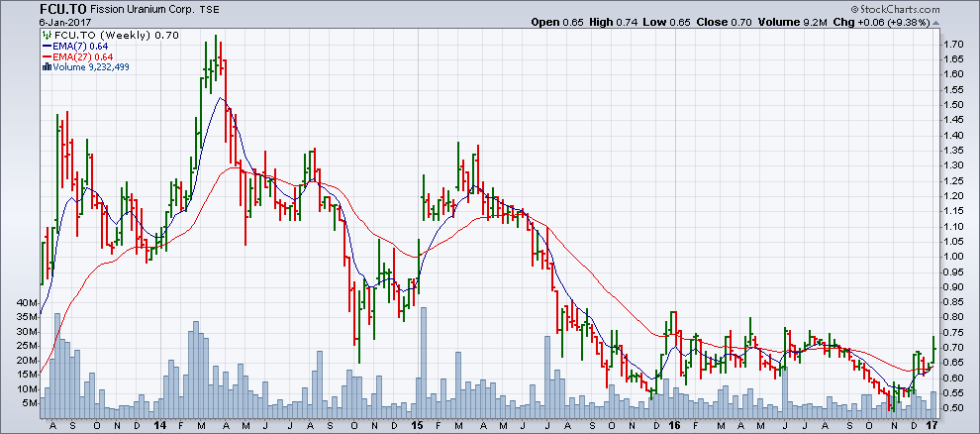This screenshot has width=980, height=434.
Task: Click the 15 year marker on time axis
Action: [x=418, y=425]
